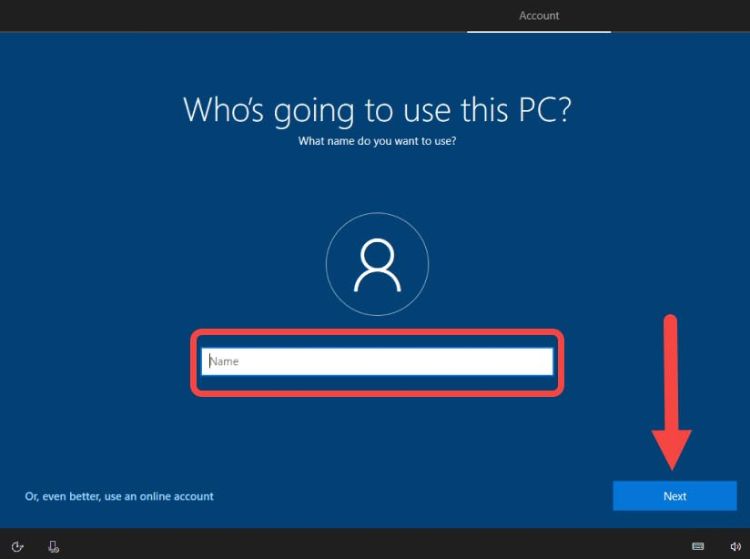Open the Account tab
Viewport: 750px width, 559px height.
coord(539,16)
